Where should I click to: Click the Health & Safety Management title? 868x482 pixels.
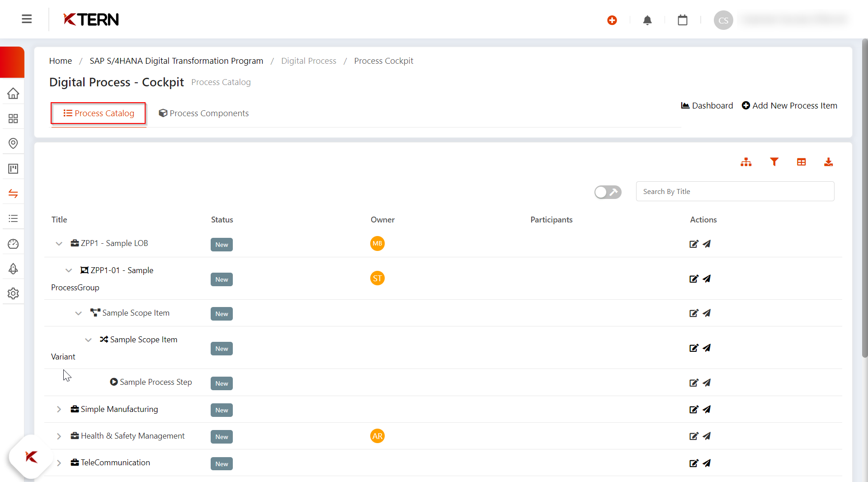tap(132, 436)
